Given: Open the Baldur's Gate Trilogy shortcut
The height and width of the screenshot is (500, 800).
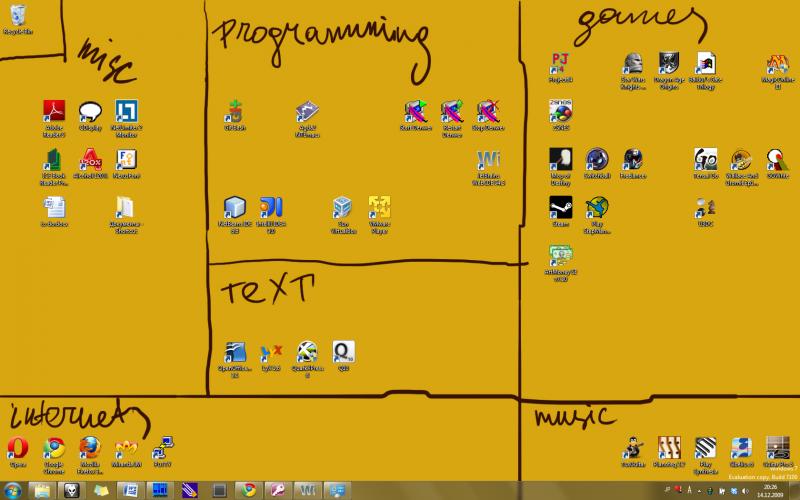Looking at the screenshot, I should pyautogui.click(x=706, y=63).
